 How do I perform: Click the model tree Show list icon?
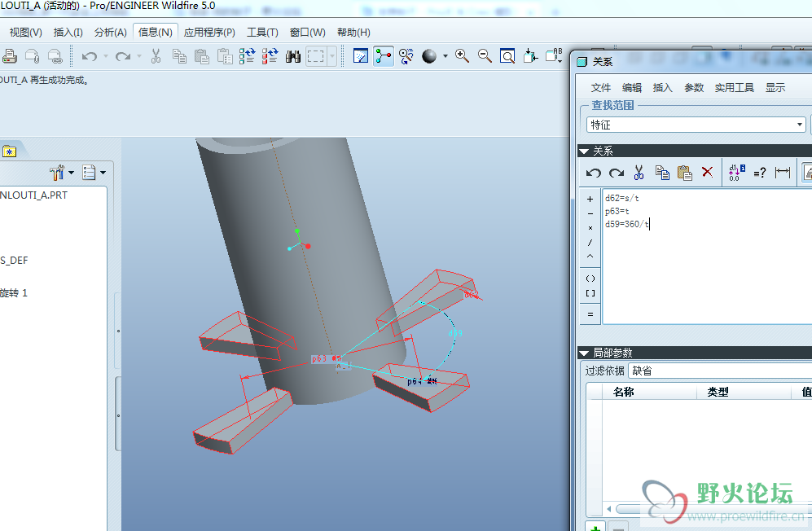89,173
